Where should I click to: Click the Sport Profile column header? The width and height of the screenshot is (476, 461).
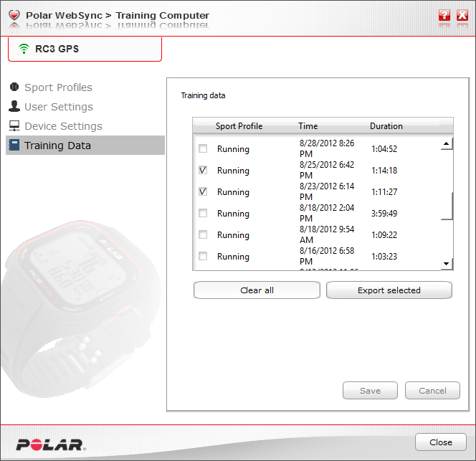click(239, 126)
